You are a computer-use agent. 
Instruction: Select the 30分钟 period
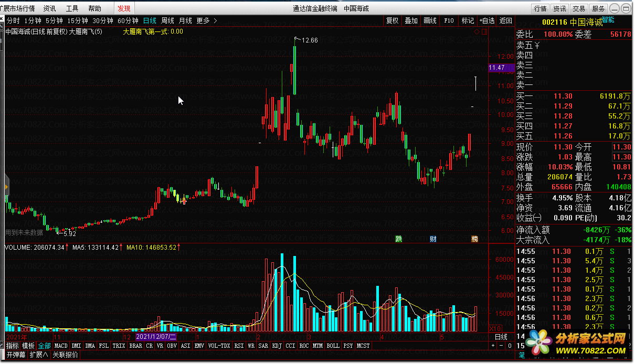103,20
